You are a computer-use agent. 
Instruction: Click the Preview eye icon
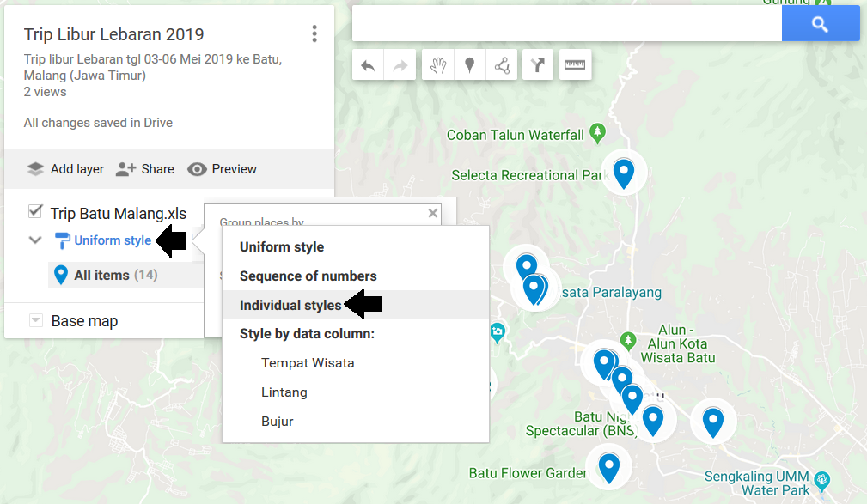[197, 169]
